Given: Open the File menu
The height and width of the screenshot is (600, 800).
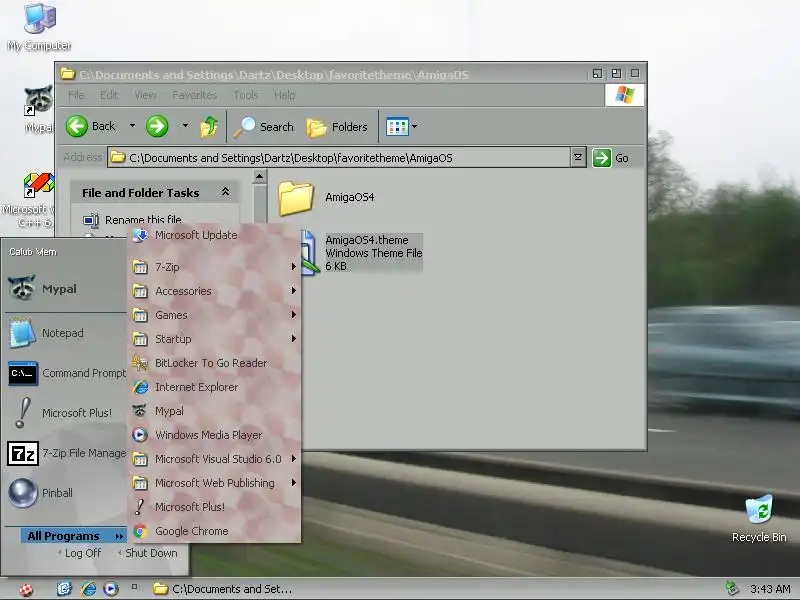Looking at the screenshot, I should pos(76,95).
